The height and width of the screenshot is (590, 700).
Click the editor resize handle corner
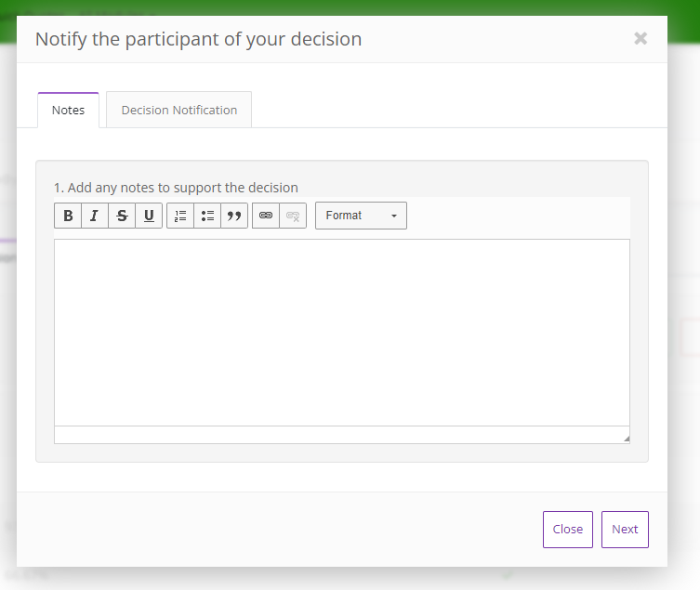click(627, 439)
